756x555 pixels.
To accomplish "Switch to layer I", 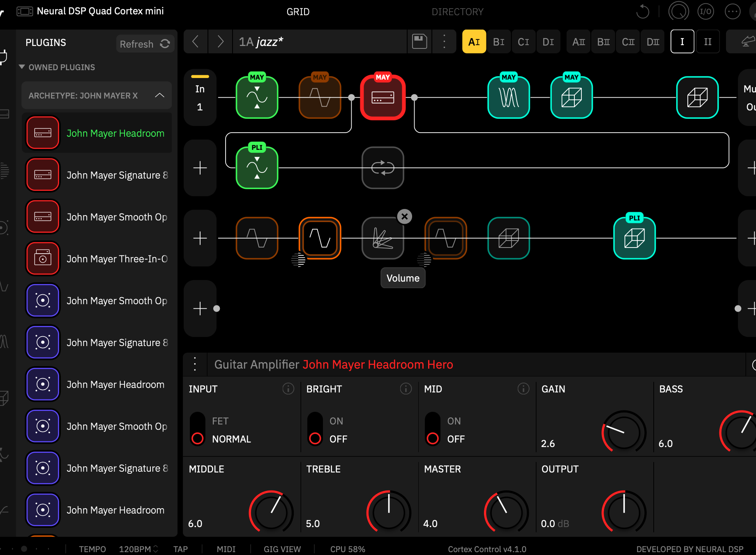I will 682,41.
